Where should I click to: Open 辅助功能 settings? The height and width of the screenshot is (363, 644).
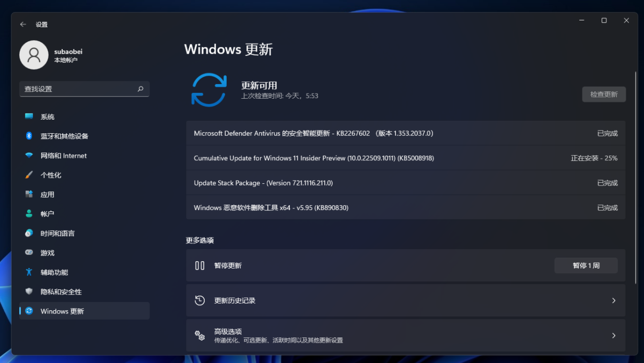pos(85,272)
